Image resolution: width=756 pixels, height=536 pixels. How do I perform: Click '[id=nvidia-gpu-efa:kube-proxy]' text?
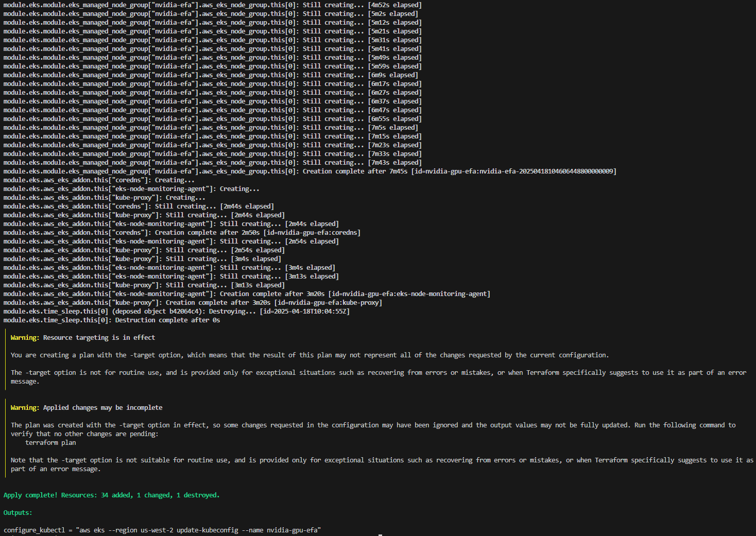coord(328,303)
